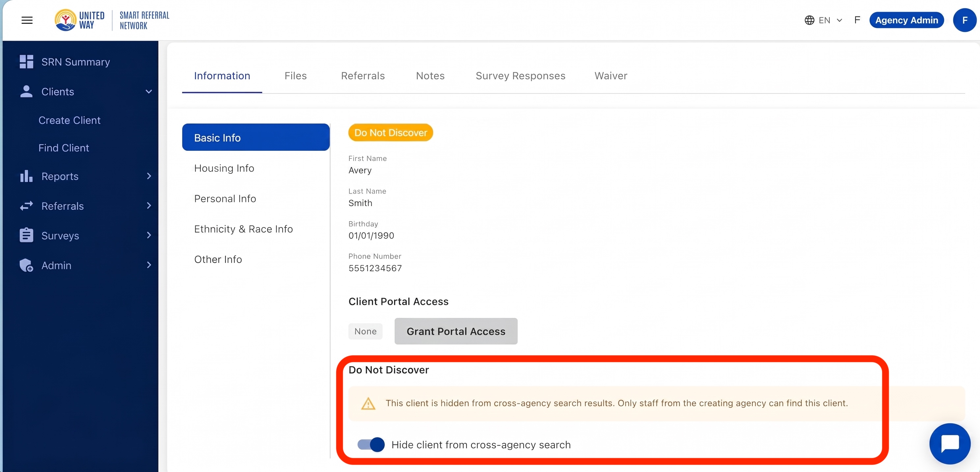Expand the Surveys submenu arrow
Viewport: 980px width, 472px height.
tap(149, 235)
